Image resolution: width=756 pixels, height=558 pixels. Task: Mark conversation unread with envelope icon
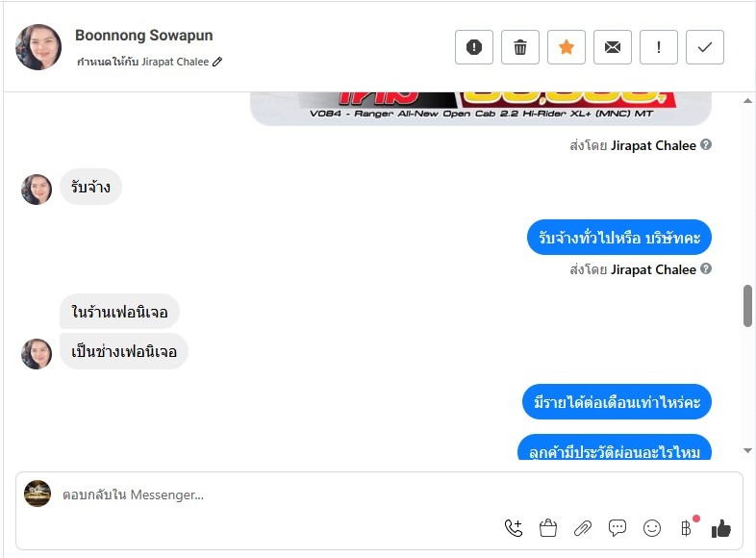[613, 47]
